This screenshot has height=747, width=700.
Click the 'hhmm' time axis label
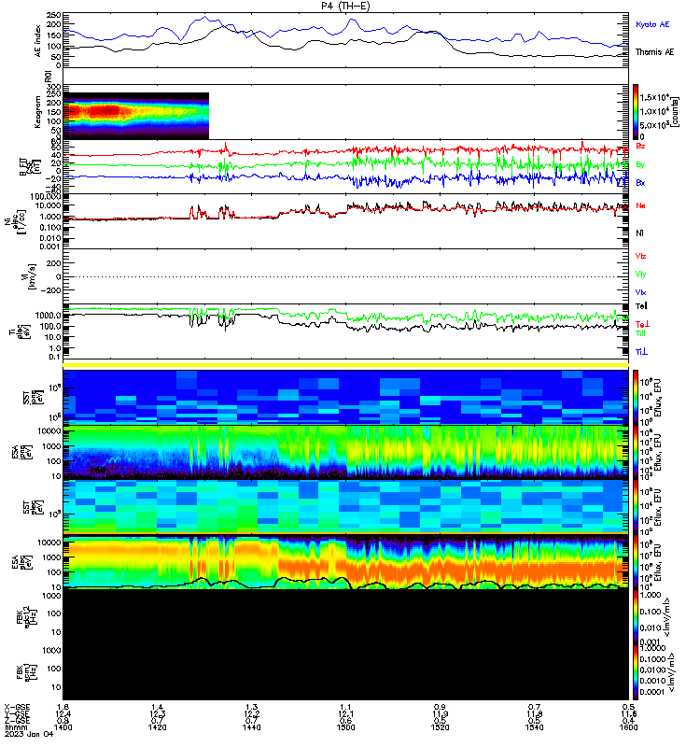pos(15,727)
